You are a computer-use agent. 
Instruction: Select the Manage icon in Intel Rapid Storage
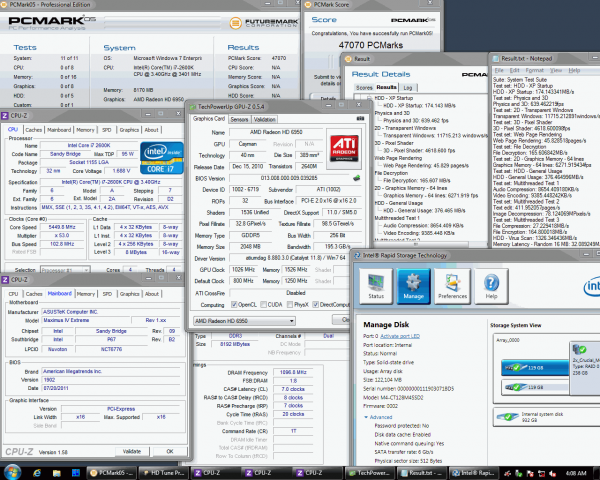[414, 285]
